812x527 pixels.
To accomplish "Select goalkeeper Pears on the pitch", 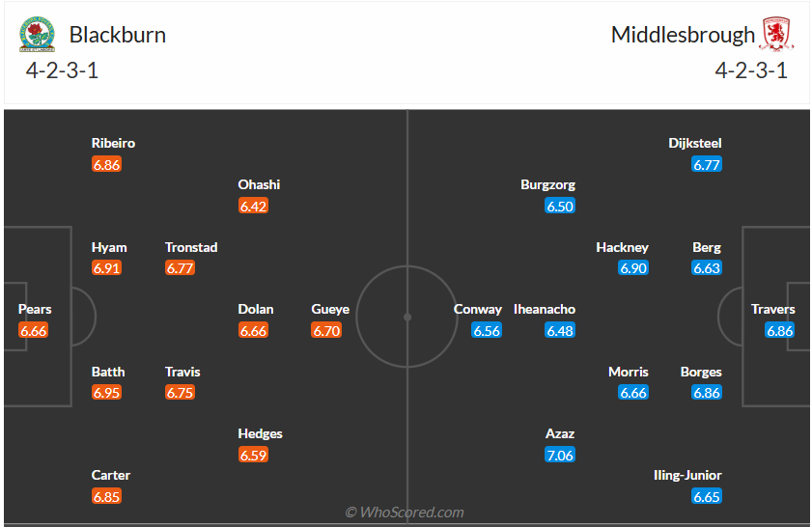I will pyautogui.click(x=35, y=310).
